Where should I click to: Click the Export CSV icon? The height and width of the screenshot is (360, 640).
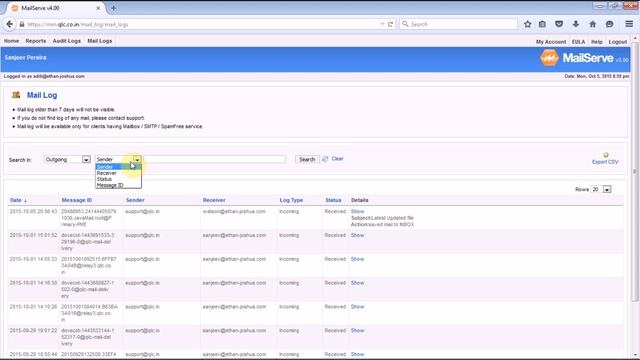click(606, 155)
